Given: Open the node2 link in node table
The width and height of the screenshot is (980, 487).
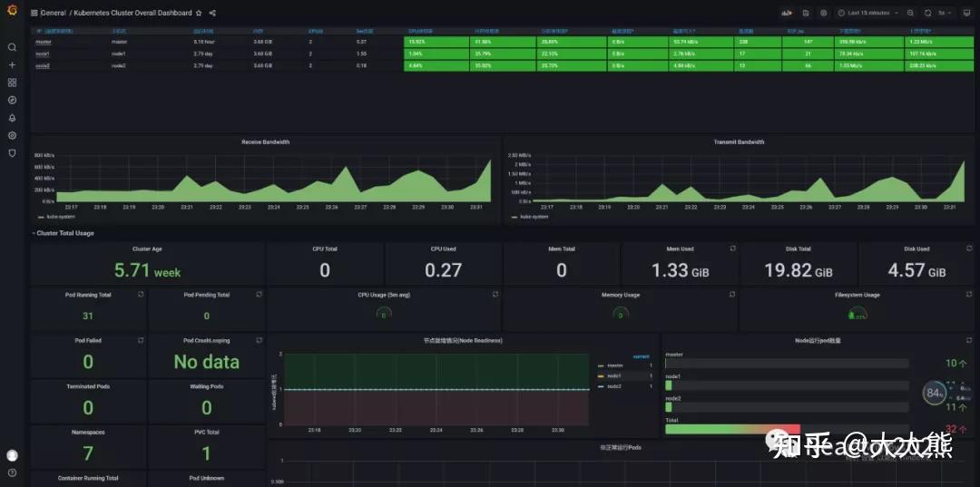Looking at the screenshot, I should click(43, 65).
